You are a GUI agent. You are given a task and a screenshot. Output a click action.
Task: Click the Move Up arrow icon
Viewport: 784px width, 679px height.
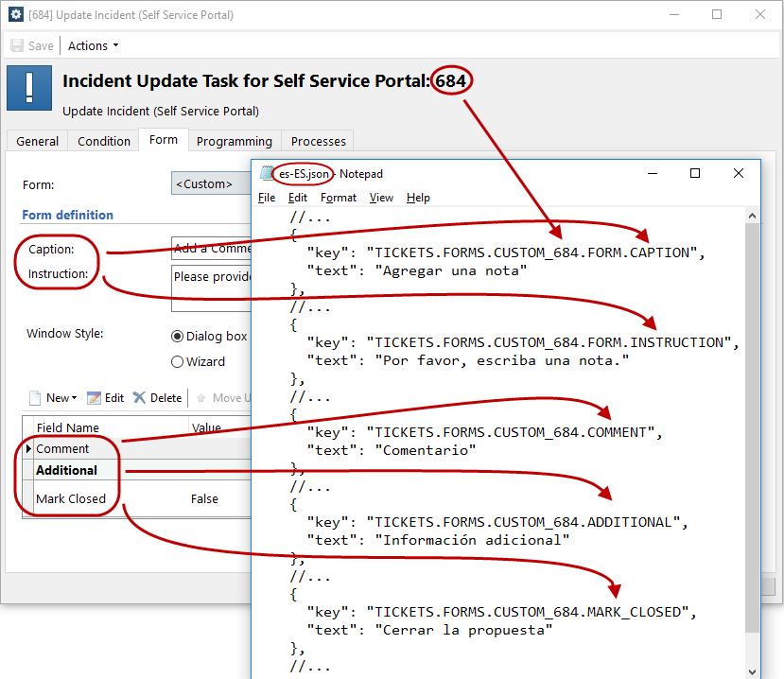pyautogui.click(x=201, y=398)
